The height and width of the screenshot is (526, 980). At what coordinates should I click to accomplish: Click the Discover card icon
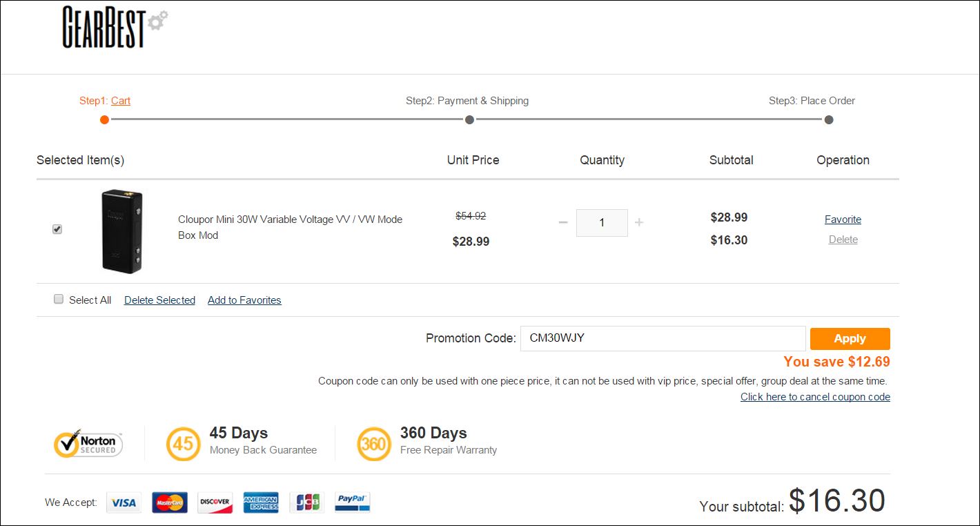coord(215,503)
